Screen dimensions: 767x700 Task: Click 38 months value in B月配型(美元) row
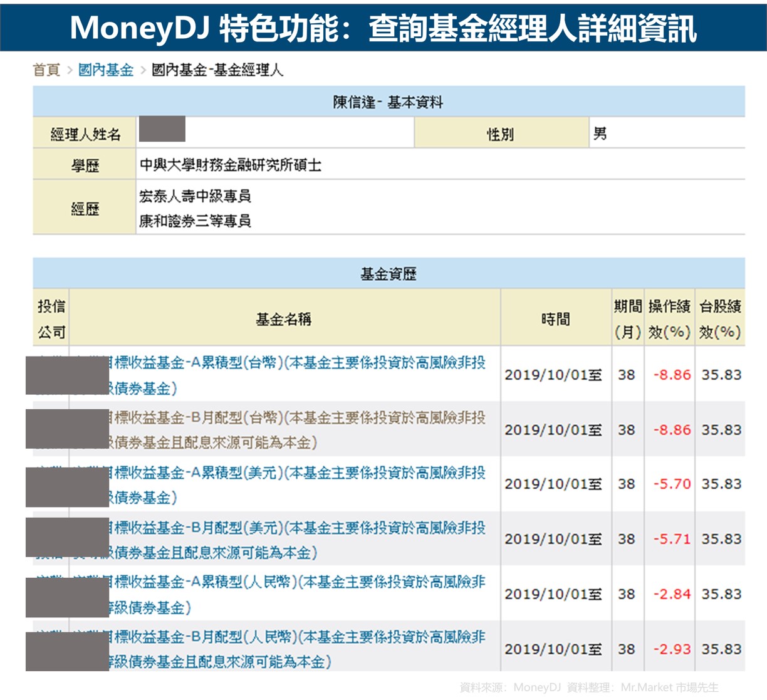click(627, 539)
